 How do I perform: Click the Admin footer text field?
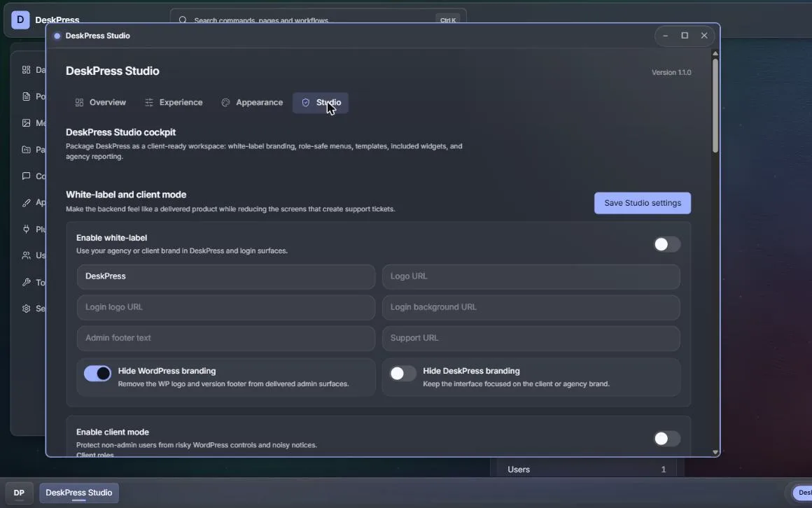point(226,338)
